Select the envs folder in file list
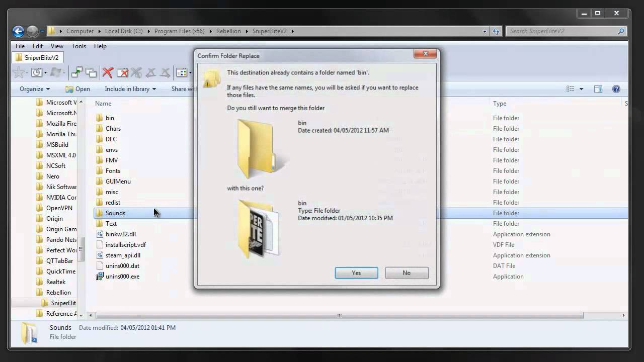 [112, 149]
